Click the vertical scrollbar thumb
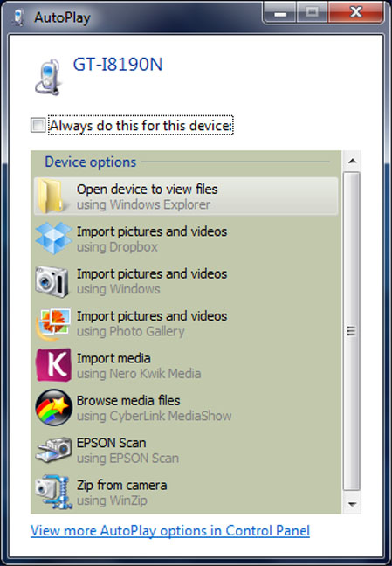 click(x=352, y=331)
